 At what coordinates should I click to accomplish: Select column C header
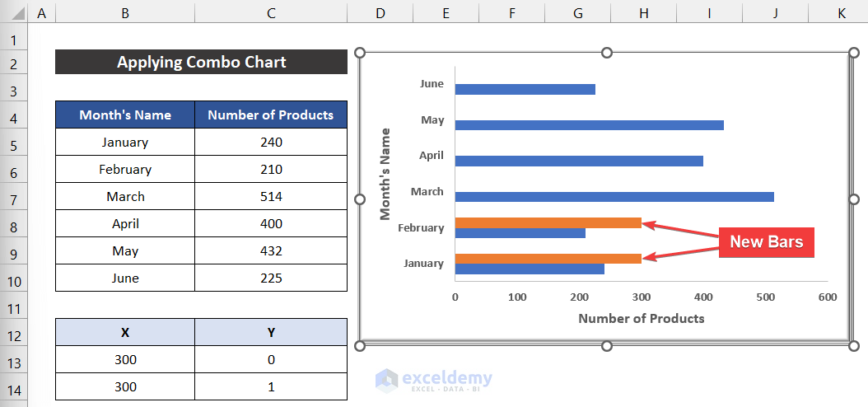(271, 12)
